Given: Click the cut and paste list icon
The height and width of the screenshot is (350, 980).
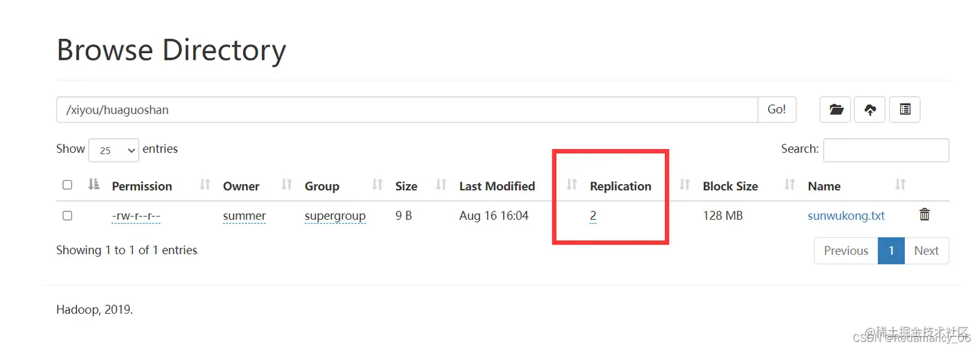Looking at the screenshot, I should [905, 110].
